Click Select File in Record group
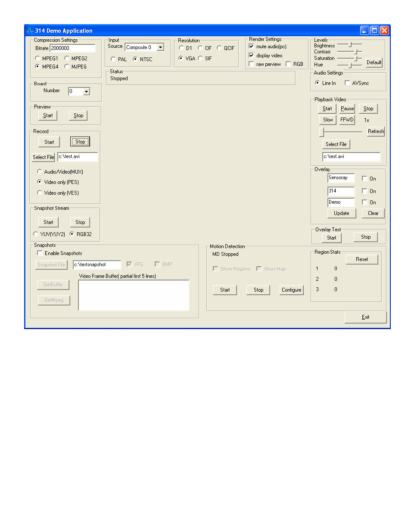 44,157
